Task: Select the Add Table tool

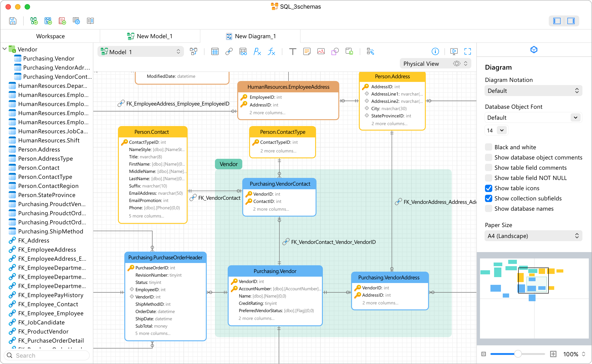Action: point(215,51)
